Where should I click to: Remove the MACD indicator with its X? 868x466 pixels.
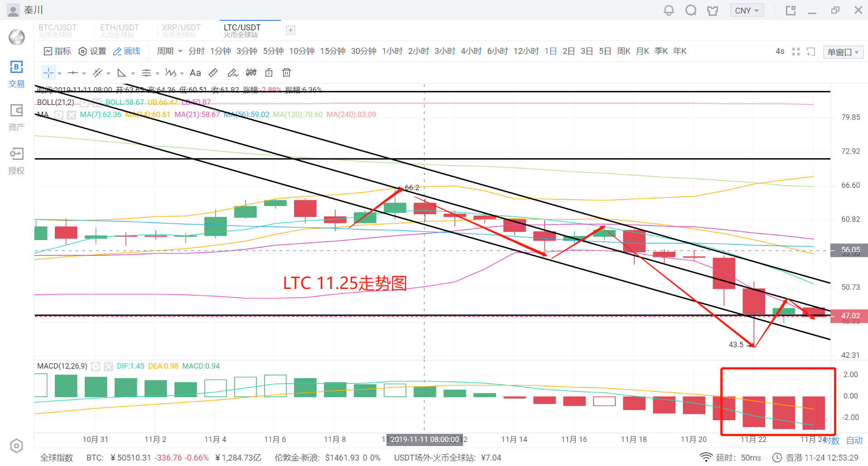point(108,366)
